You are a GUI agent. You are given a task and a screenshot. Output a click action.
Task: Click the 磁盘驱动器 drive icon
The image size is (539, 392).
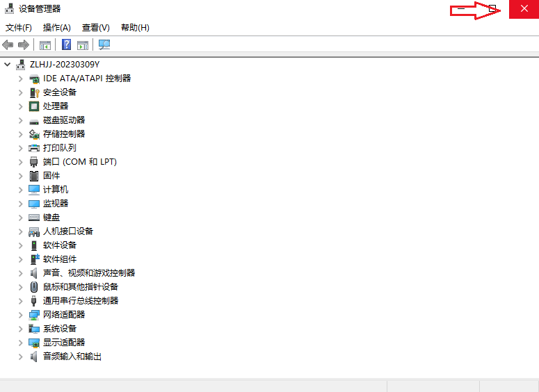(x=34, y=121)
